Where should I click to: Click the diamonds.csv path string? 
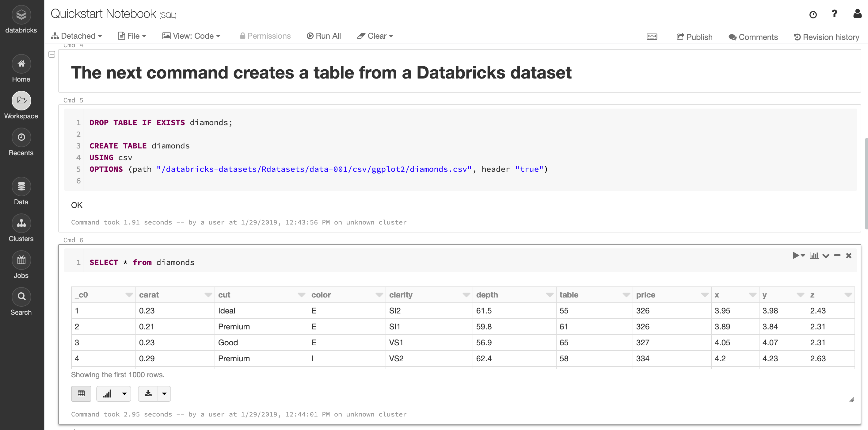click(314, 169)
